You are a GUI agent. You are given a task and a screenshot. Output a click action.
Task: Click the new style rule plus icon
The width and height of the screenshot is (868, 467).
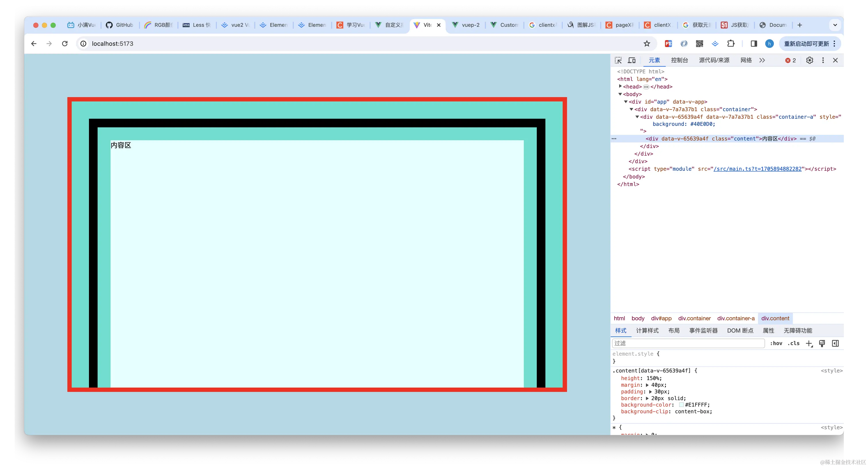(809, 343)
